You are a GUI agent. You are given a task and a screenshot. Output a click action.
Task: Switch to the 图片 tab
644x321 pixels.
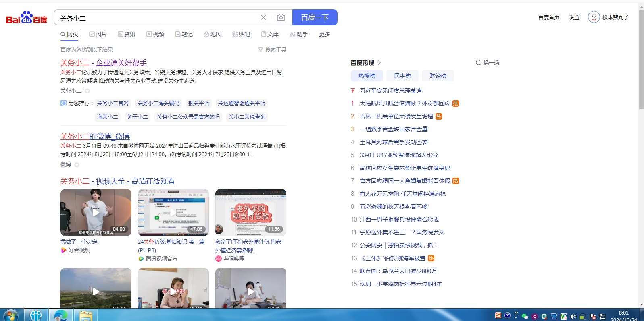pos(98,34)
